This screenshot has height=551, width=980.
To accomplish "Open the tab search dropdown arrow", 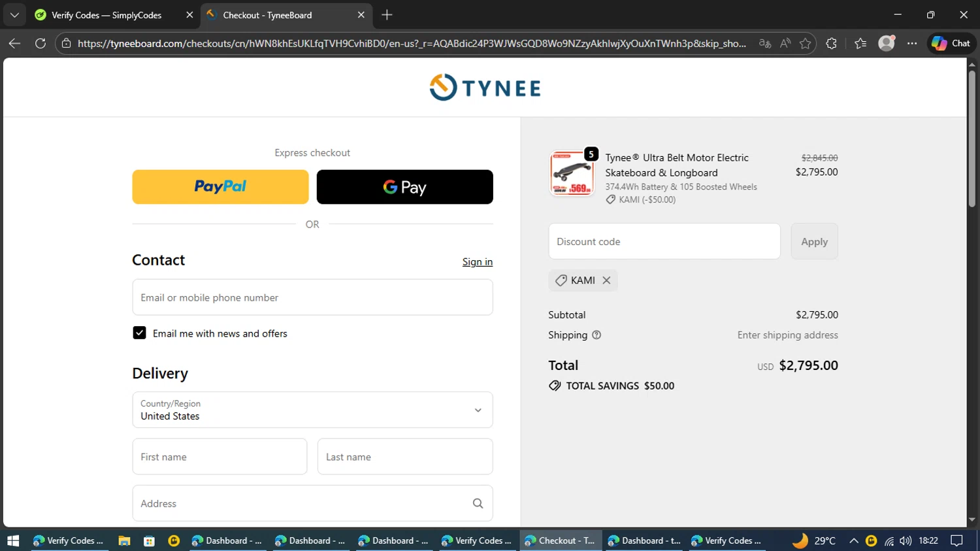I will tap(14, 14).
